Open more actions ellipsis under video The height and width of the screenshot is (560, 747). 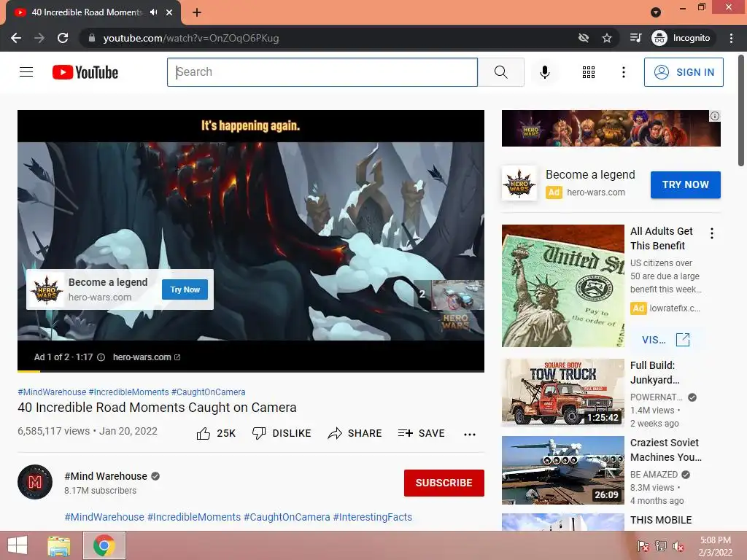pos(470,434)
